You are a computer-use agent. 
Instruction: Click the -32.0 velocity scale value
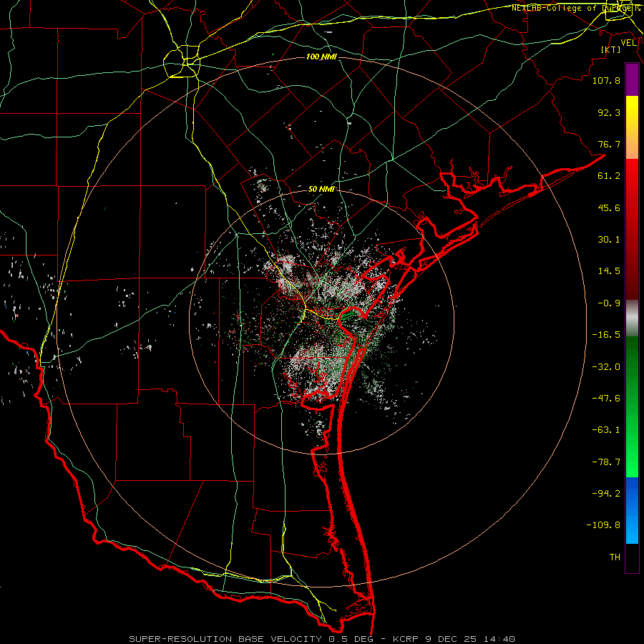pyautogui.click(x=606, y=367)
